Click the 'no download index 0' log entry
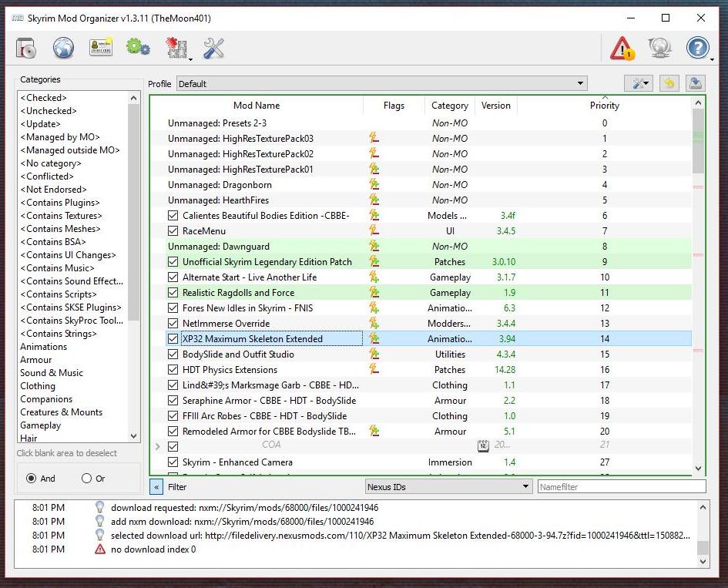Image resolution: width=728 pixels, height=588 pixels. [x=153, y=549]
